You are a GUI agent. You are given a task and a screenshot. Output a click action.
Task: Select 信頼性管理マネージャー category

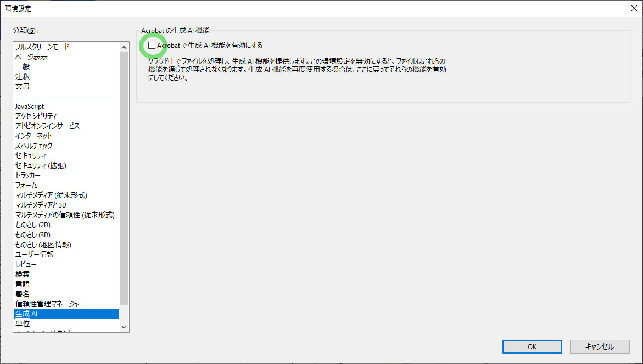pos(51,304)
